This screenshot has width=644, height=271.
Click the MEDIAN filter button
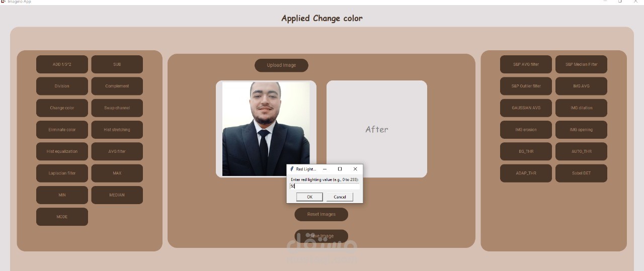tap(117, 195)
